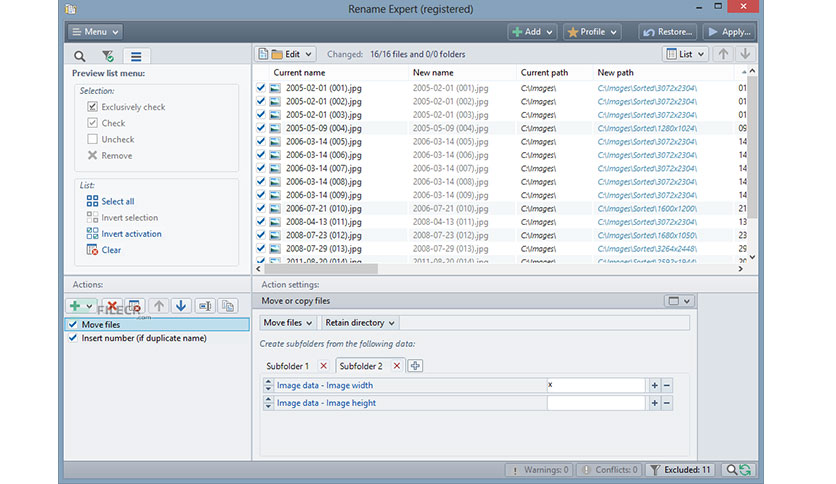Click the text field after Image height

click(x=596, y=403)
